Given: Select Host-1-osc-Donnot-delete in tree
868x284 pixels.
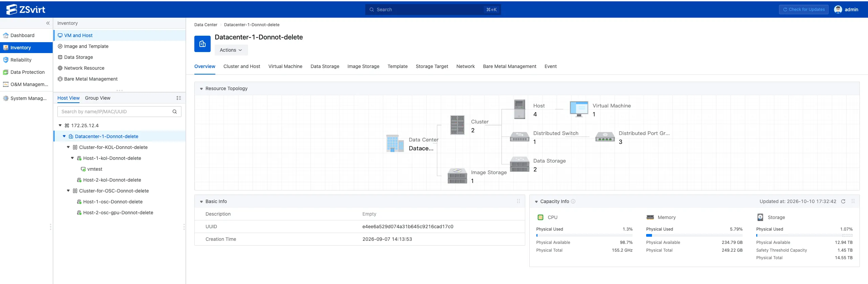Looking at the screenshot, I should coord(112,202).
